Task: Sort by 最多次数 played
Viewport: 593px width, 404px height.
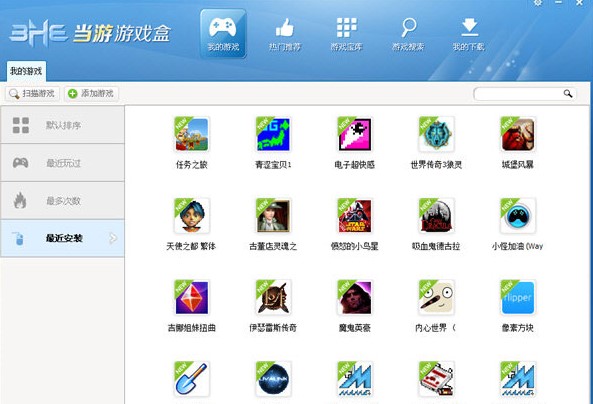Action: pos(62,201)
